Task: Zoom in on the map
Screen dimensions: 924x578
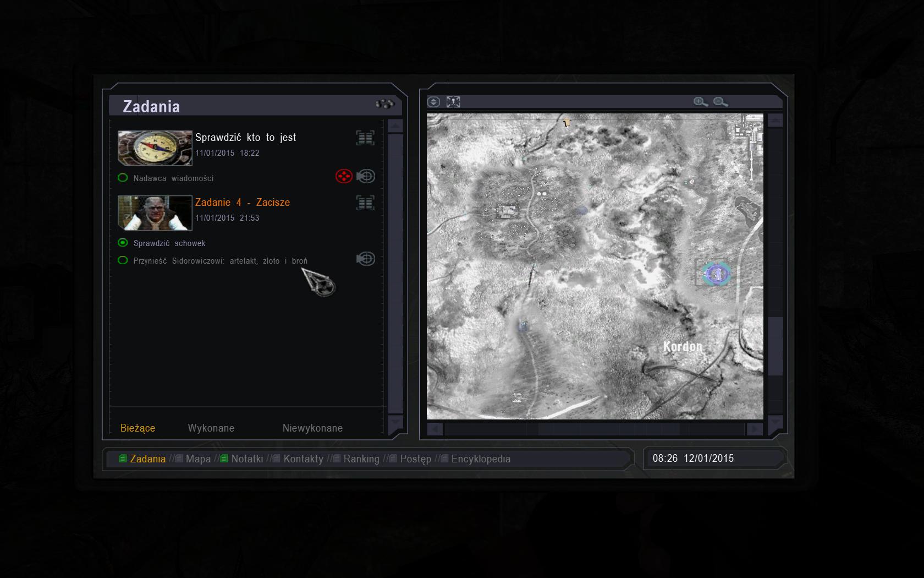Action: click(x=700, y=102)
